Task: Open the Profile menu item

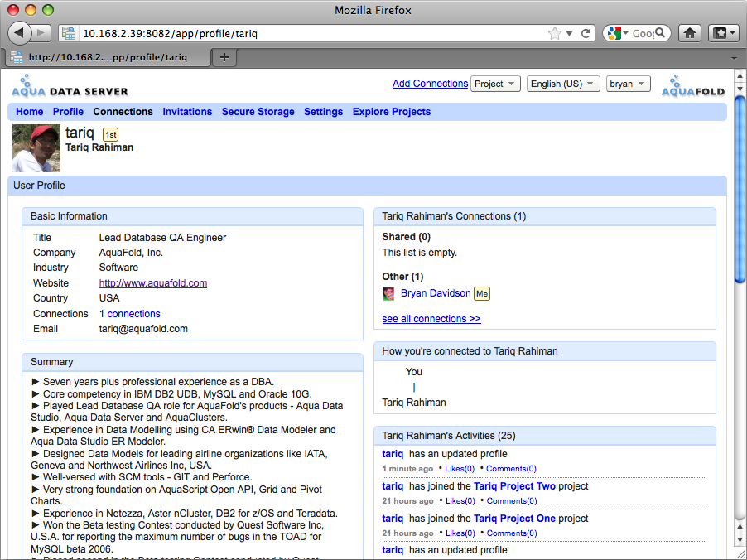Action: [68, 112]
